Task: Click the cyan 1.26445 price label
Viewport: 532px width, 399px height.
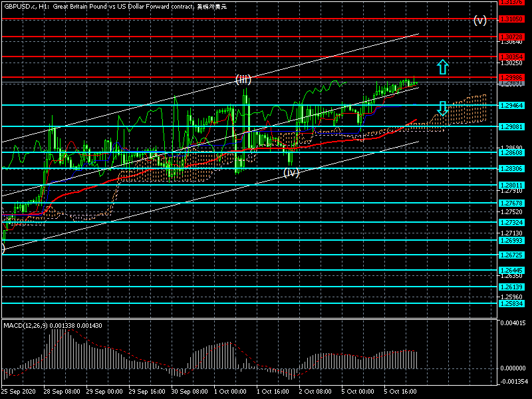Action: tap(511, 271)
